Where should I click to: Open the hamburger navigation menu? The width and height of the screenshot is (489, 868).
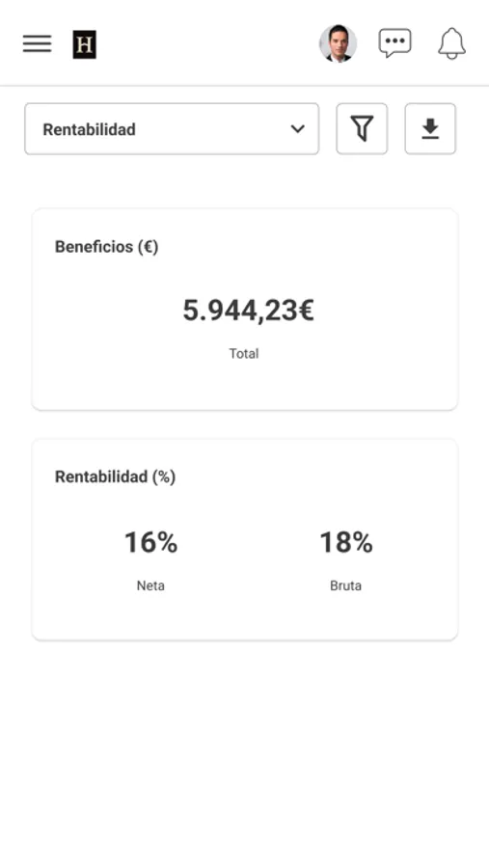tap(37, 43)
